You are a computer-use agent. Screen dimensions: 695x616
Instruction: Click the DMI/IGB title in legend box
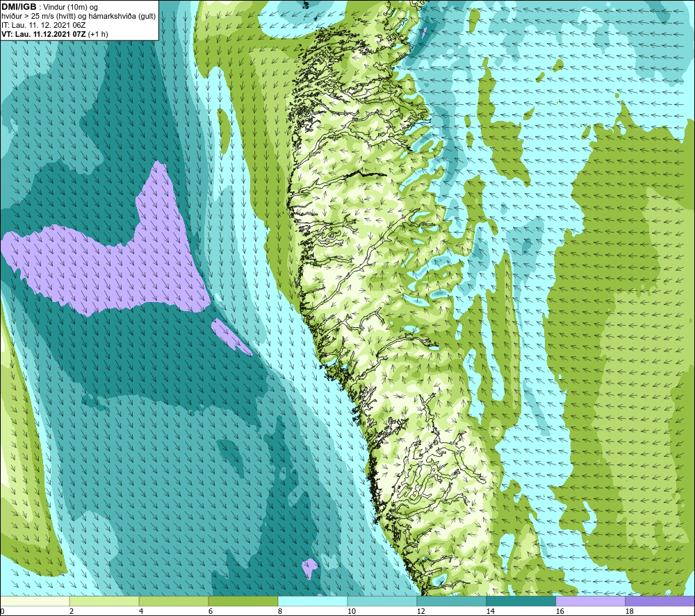(19, 7)
